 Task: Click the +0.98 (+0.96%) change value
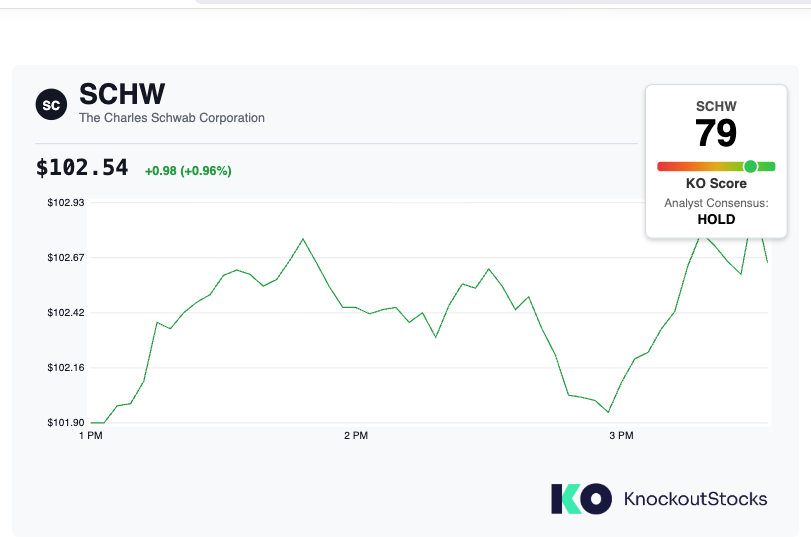(188, 171)
